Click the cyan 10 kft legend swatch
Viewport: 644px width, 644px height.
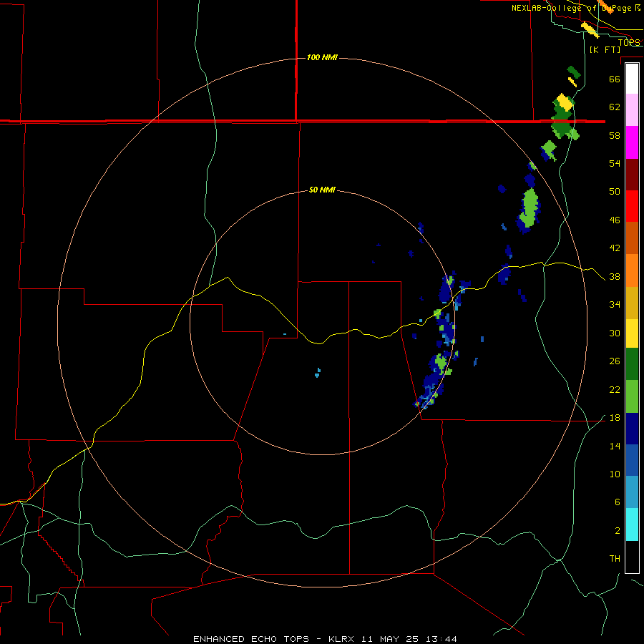coord(632,524)
